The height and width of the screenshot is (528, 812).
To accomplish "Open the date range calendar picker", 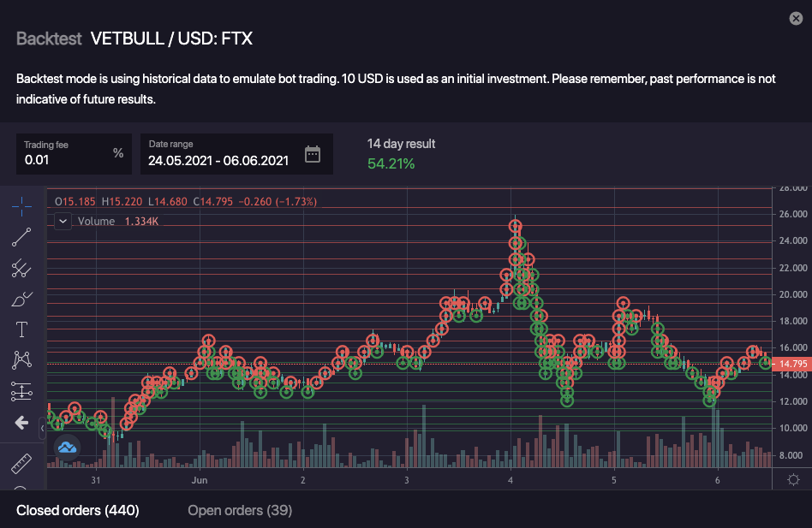I will point(313,154).
